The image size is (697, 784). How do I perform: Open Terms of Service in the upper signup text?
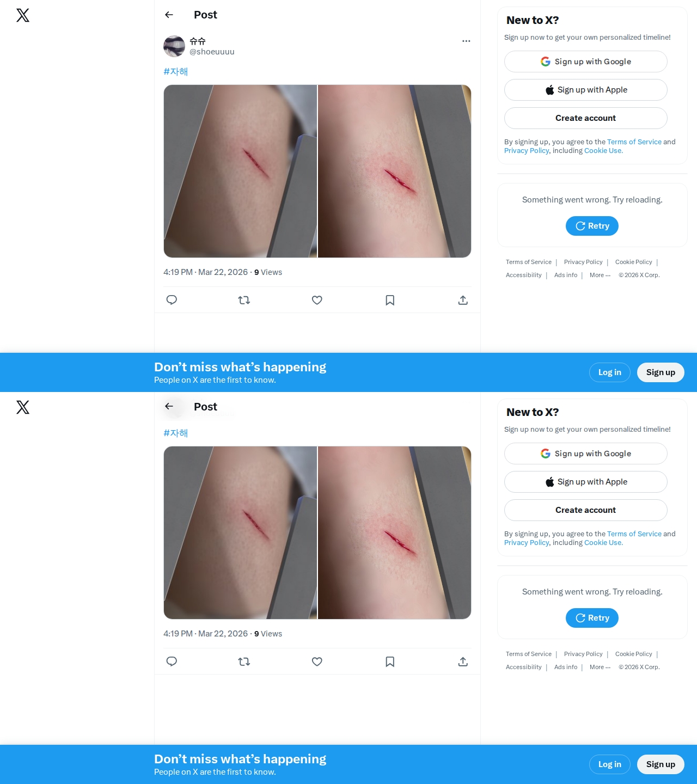634,142
